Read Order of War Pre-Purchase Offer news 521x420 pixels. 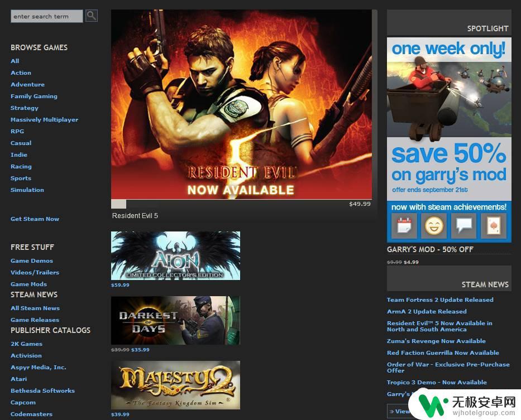tap(448, 367)
